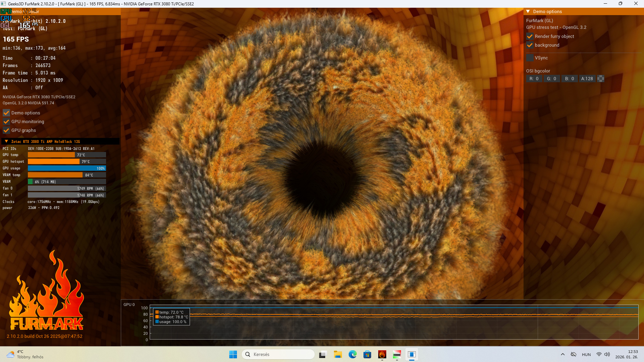This screenshot has width=644, height=362.
Task: Open Microsoft Store from the taskbar
Action: 367,354
